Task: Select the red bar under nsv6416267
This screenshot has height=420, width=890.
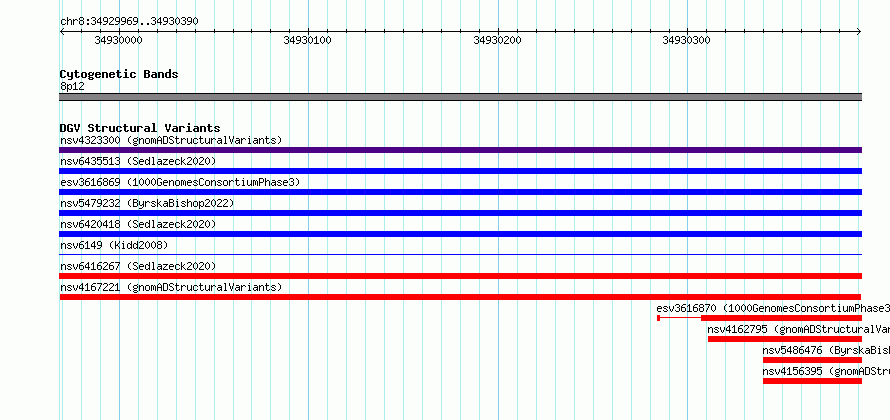Action: pyautogui.click(x=460, y=276)
